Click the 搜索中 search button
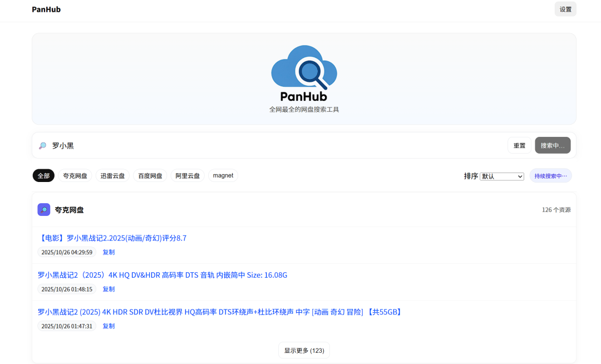601x364 pixels. 553,145
